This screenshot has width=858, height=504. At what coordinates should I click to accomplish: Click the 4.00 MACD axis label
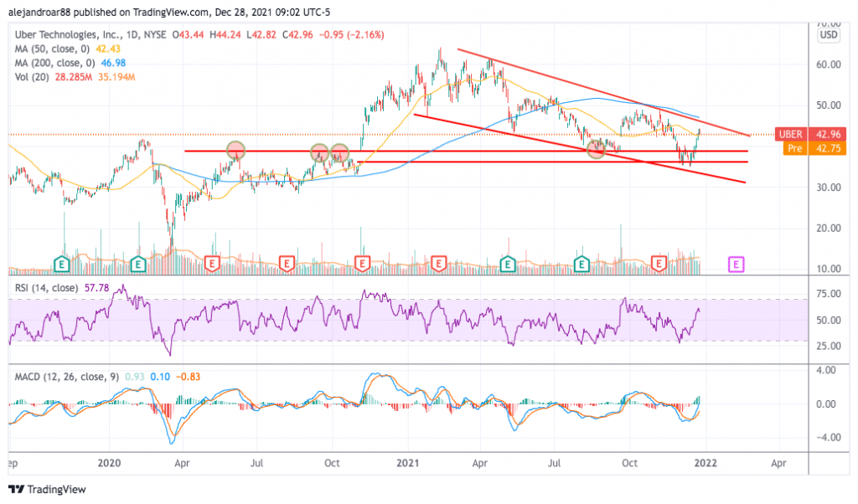click(x=826, y=370)
